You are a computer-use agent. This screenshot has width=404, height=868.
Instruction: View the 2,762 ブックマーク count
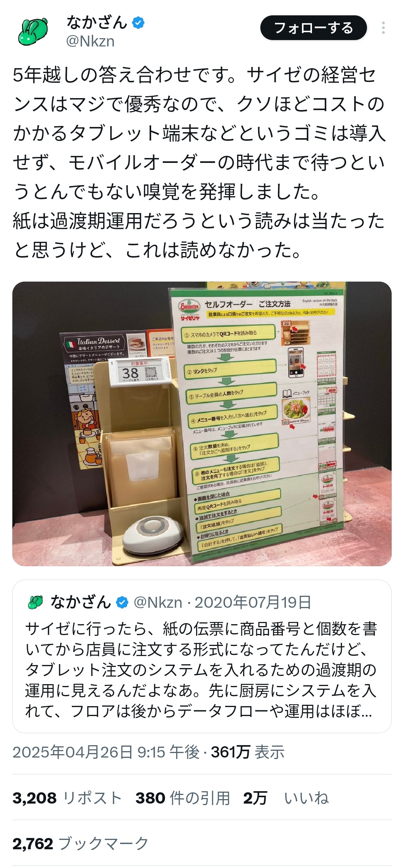(81, 844)
